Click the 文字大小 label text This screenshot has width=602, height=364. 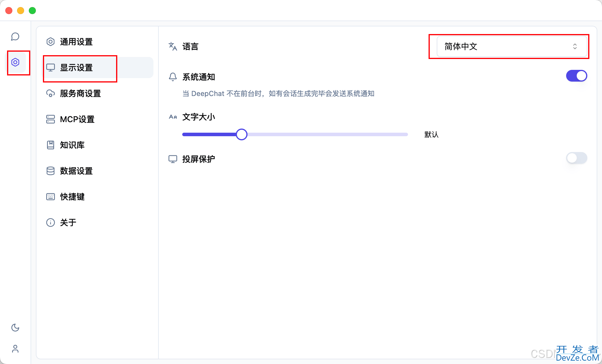point(199,117)
